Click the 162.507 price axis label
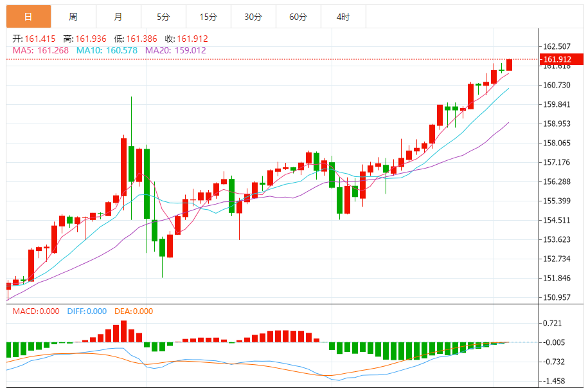The image size is (588, 388). [x=557, y=46]
